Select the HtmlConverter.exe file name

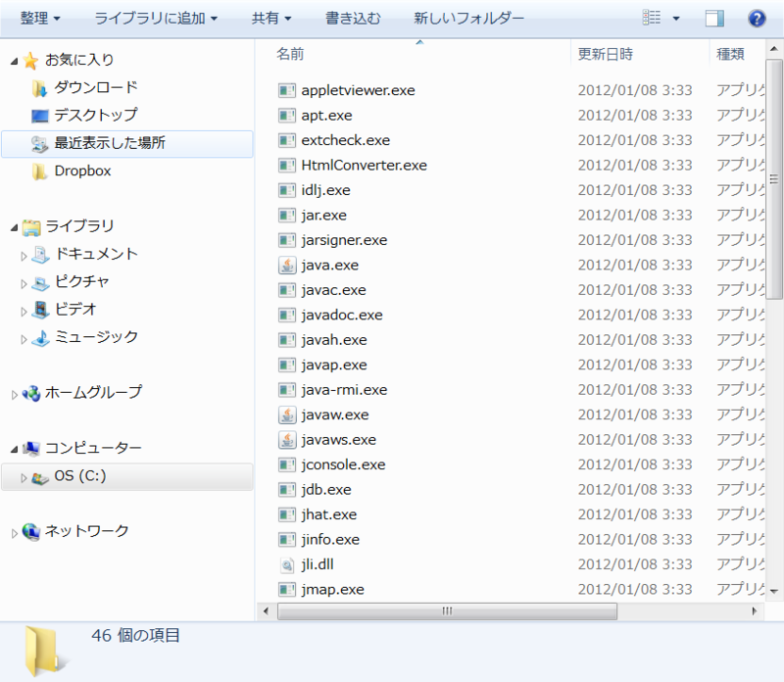click(x=364, y=165)
